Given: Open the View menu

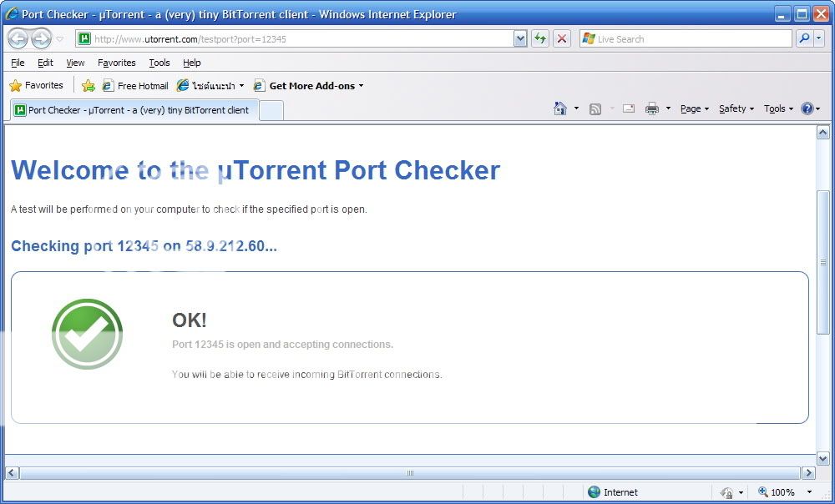Looking at the screenshot, I should (75, 63).
